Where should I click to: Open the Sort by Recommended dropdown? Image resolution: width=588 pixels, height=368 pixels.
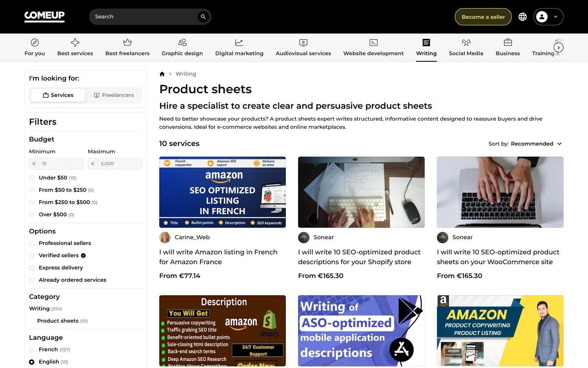(x=526, y=144)
